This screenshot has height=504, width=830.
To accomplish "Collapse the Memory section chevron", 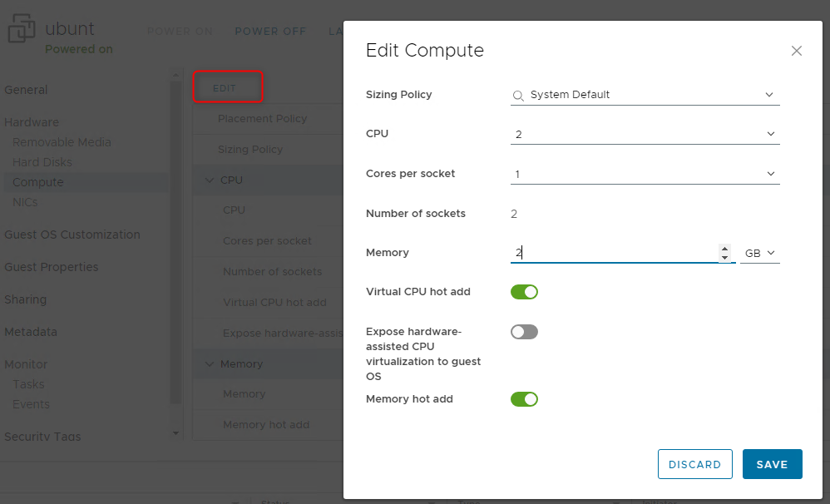I will tap(209, 364).
